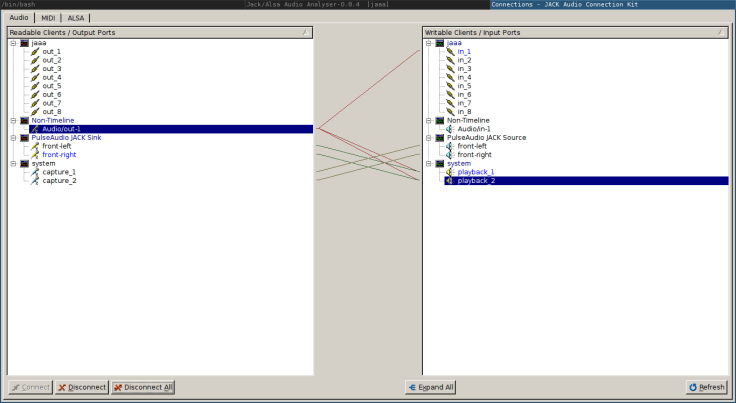Click the Audio/in-1 port icon
Viewport: 736px width, 403px height.
point(450,129)
